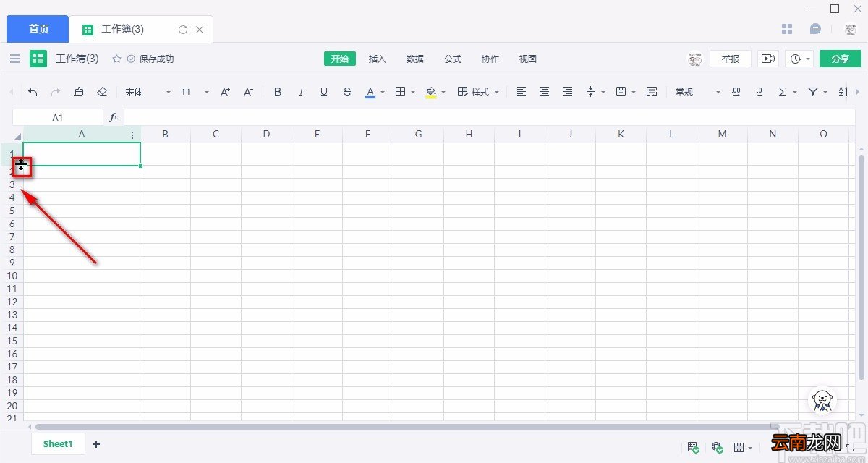Image resolution: width=868 pixels, height=463 pixels.
Task: Toggle bold formatting
Action: pyautogui.click(x=278, y=92)
